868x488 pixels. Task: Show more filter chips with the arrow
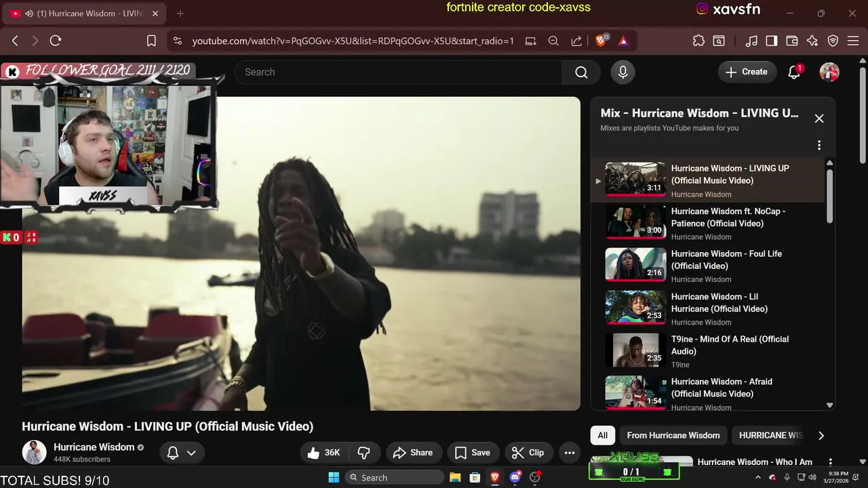point(821,435)
